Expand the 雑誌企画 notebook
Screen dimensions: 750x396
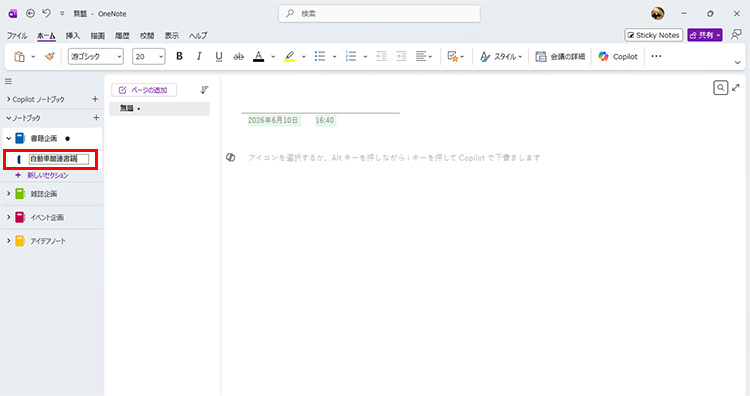pyautogui.click(x=9, y=194)
